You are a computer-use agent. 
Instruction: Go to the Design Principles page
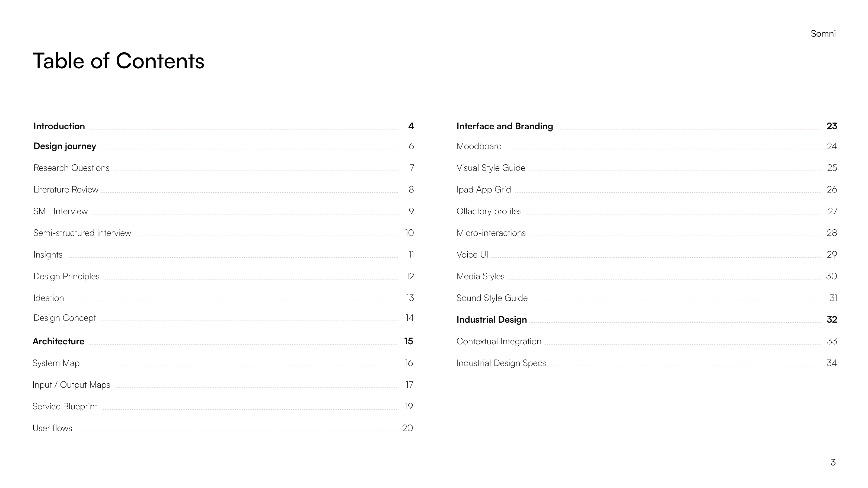pyautogui.click(x=66, y=277)
